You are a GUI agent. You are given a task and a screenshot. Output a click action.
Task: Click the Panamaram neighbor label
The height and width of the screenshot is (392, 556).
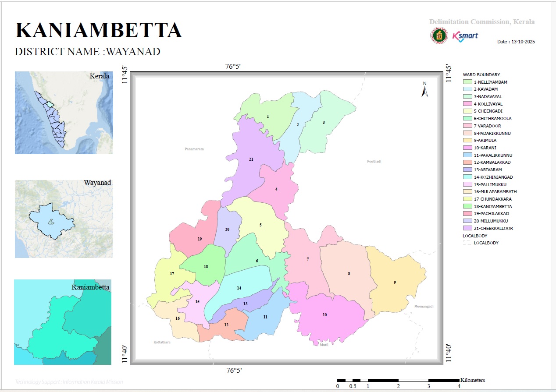click(x=193, y=149)
